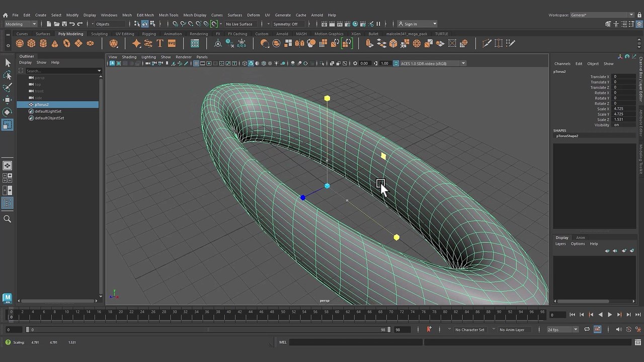Select pTorus2 in the Outliner

tap(58, 105)
